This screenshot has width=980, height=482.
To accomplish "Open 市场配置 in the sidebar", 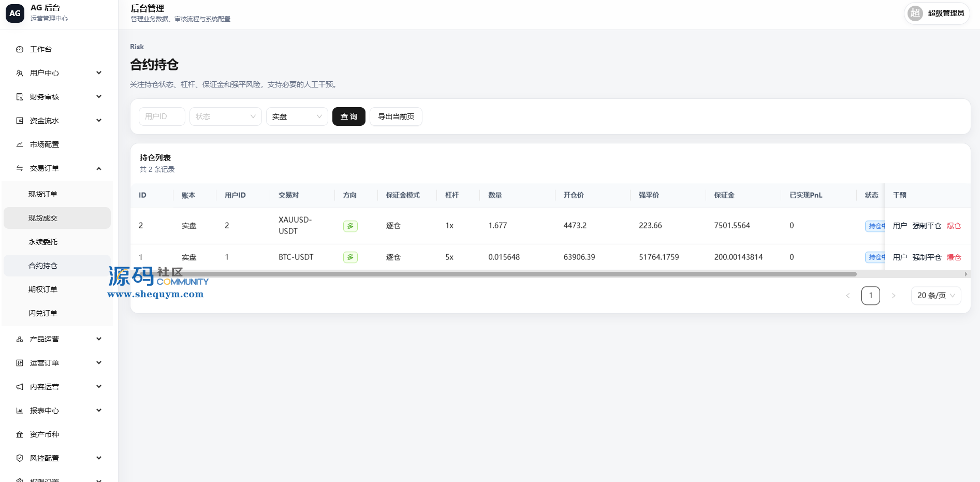I will click(57, 144).
